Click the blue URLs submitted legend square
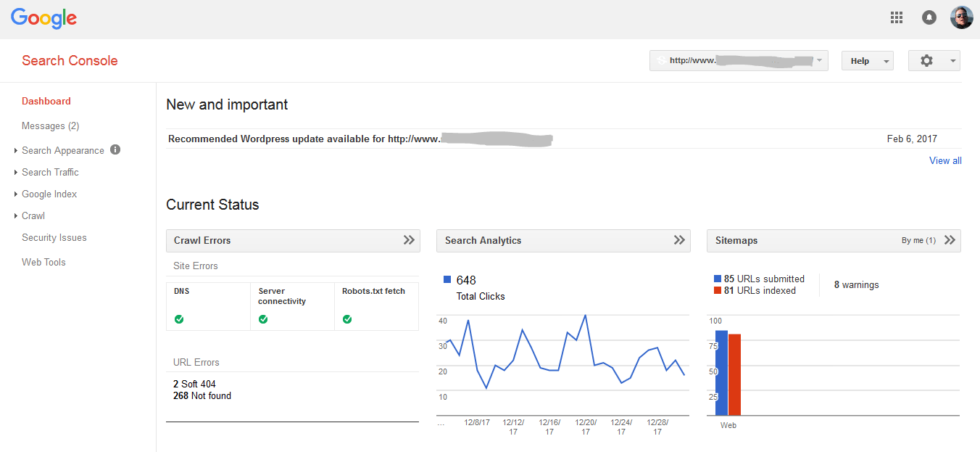 718,279
